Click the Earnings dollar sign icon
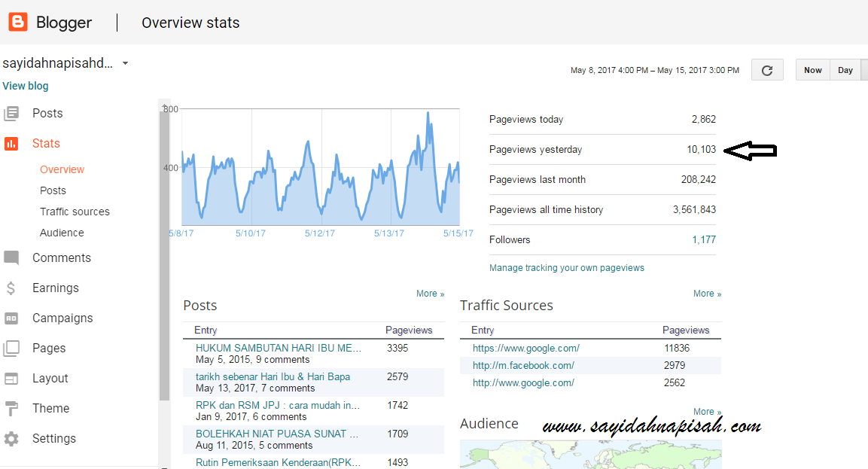The image size is (868, 469). 11,288
